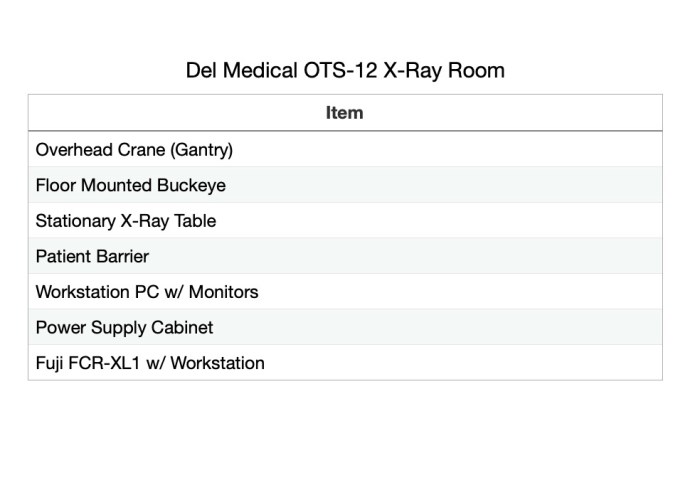Select the Fuji FCR-XL1 w/ Workstation row
Screen dimensions: 700x485
pyautogui.click(x=345, y=363)
